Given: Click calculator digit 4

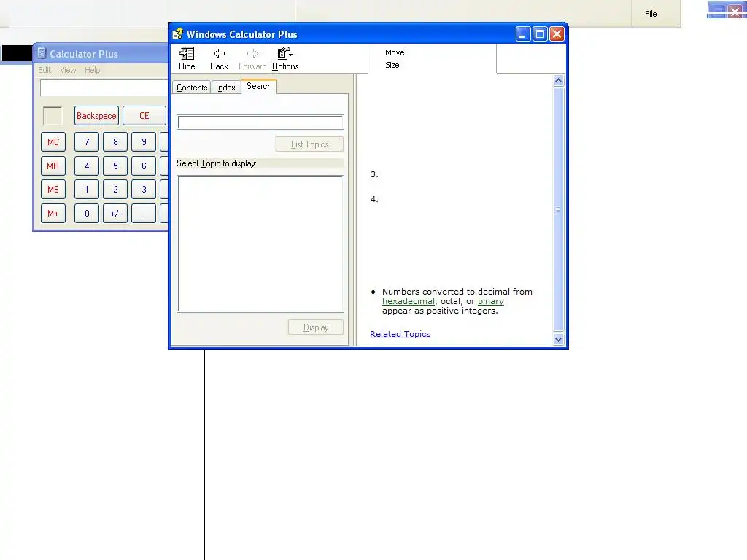Looking at the screenshot, I should point(87,166).
